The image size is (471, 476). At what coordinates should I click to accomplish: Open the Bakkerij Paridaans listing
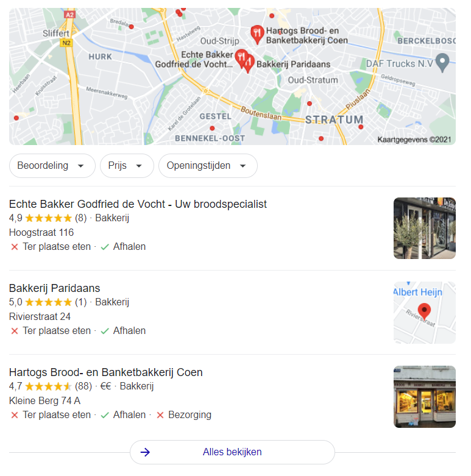[x=55, y=288]
